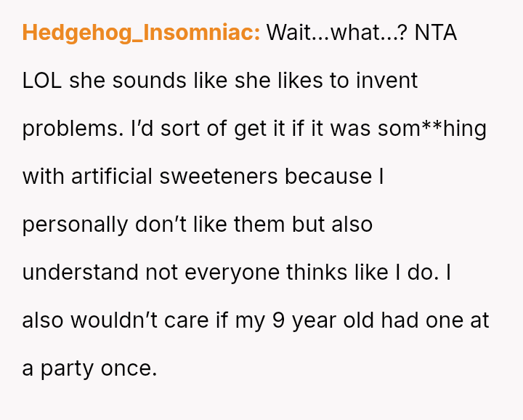Click the word "because" in the comment
523x420 pixels.
click(327, 177)
